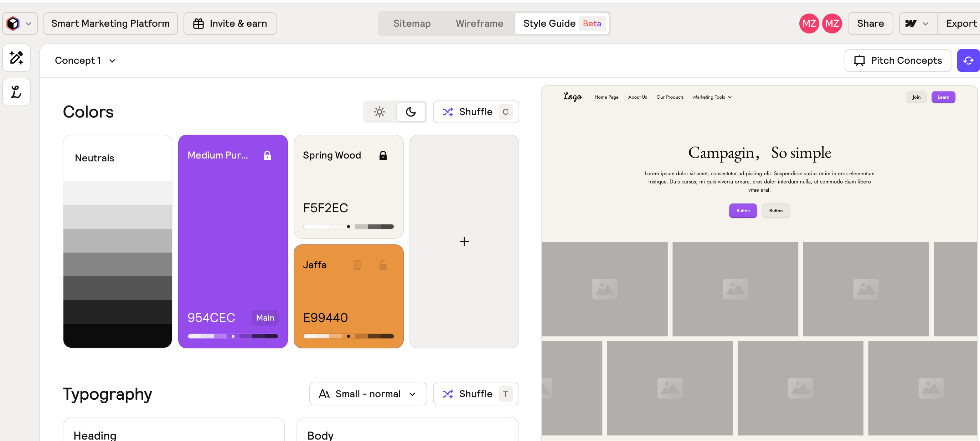
Task: Open the script font tool in sidebar
Action: point(16,92)
